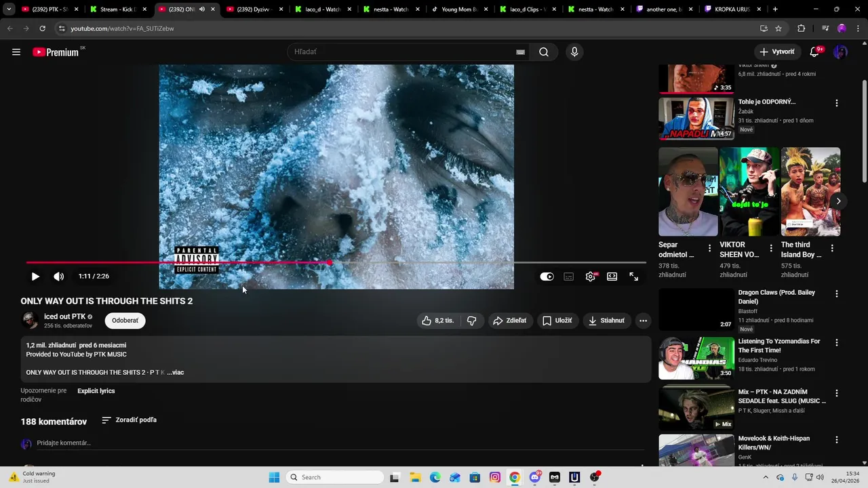Toggle the autoplay switch
The image size is (868, 488).
[x=547, y=277]
